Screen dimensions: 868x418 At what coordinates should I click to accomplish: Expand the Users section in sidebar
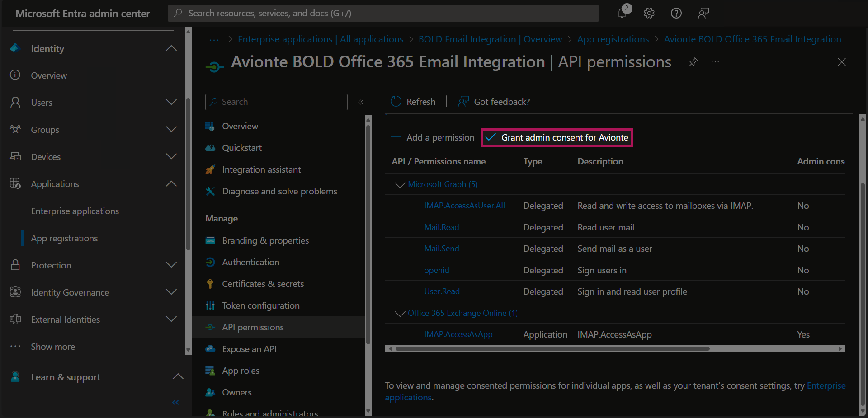coord(171,103)
